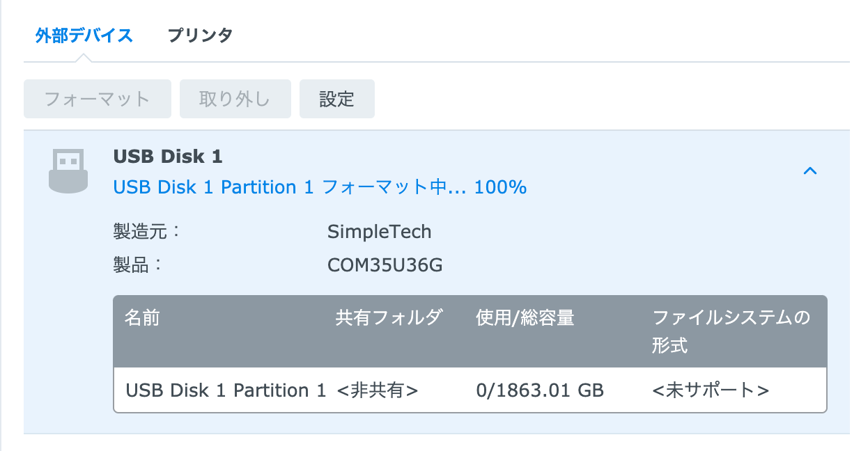Click the 使用/総容量 column header
The image size is (868, 451).
[525, 318]
